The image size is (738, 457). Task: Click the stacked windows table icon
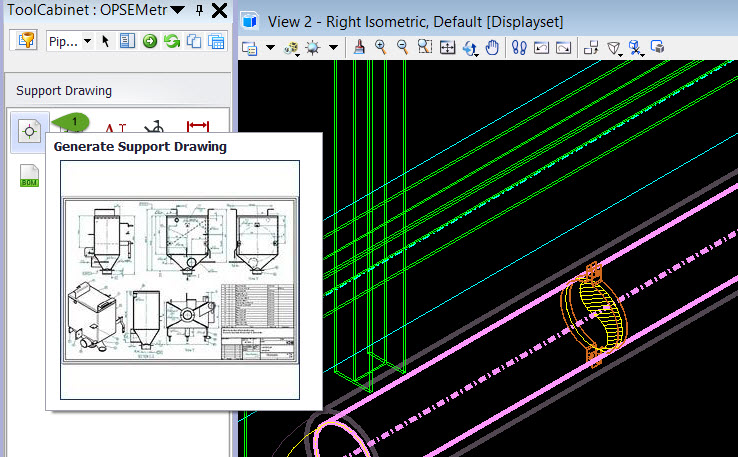pos(216,41)
